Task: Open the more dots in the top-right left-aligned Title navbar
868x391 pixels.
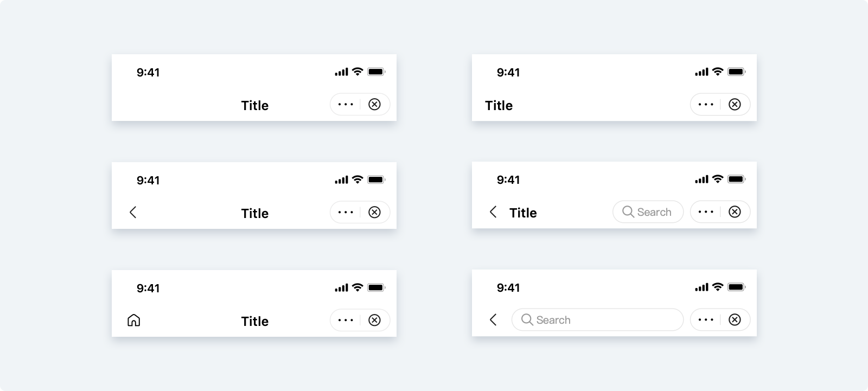Action: point(706,105)
